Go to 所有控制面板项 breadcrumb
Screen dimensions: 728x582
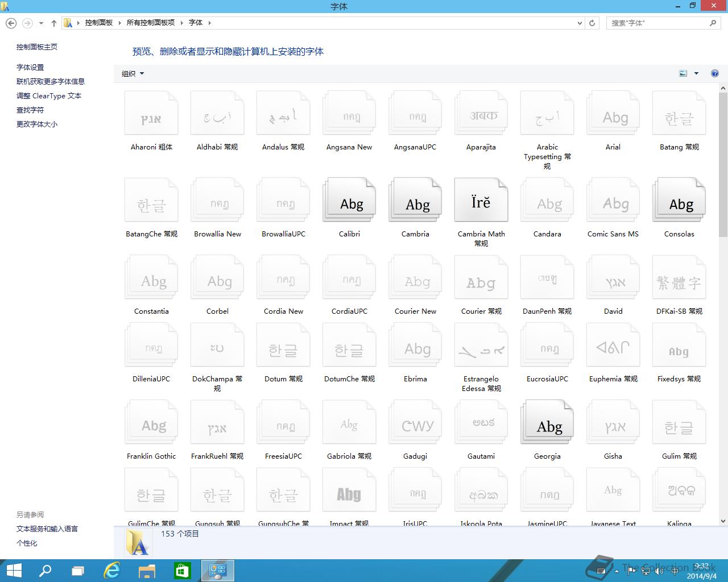tap(151, 23)
